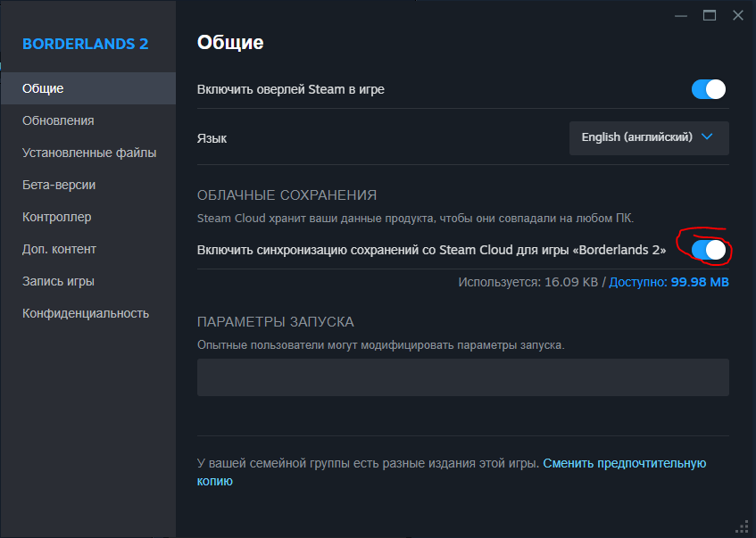
Task: Open the Запись игры section
Action: click(88, 281)
